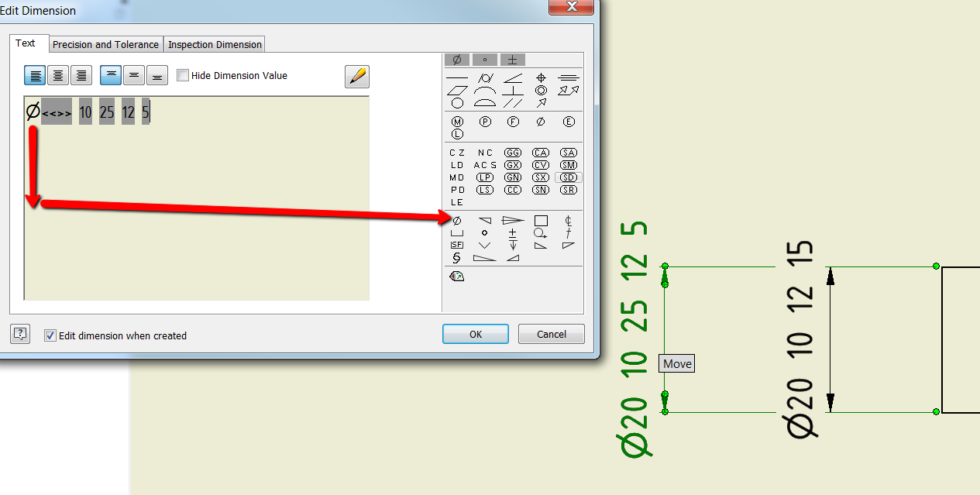This screenshot has width=980, height=495.
Task: Toggle right-justified text alignment
Action: [81, 75]
